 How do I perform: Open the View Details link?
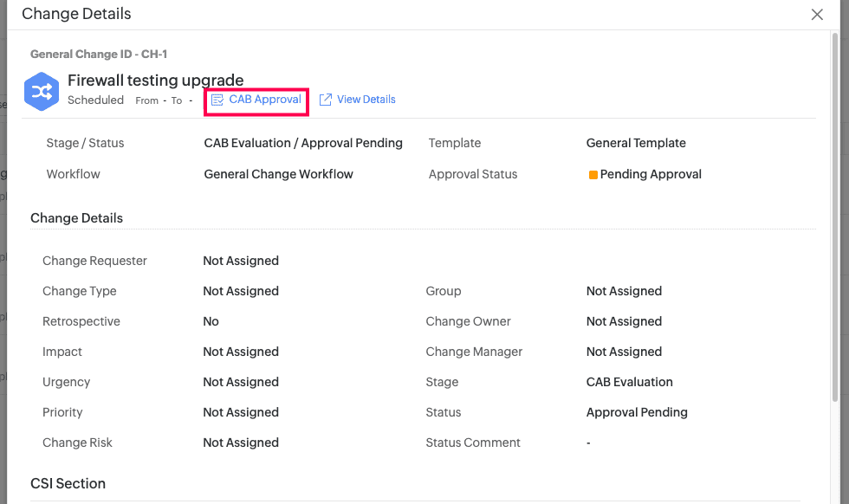click(x=366, y=100)
